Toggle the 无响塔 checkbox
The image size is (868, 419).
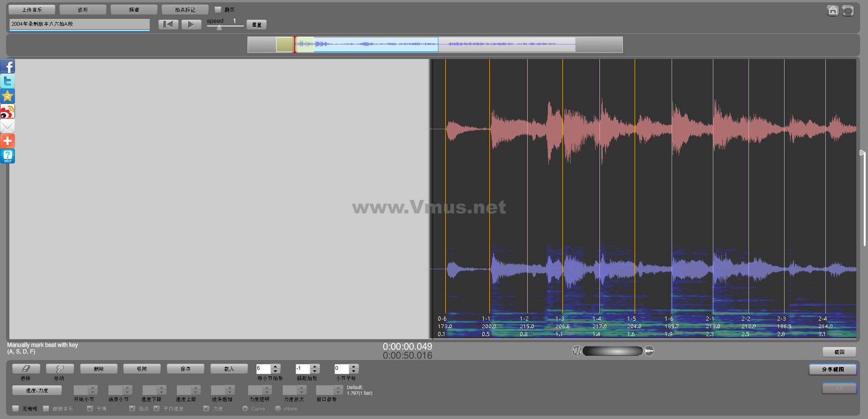point(15,409)
